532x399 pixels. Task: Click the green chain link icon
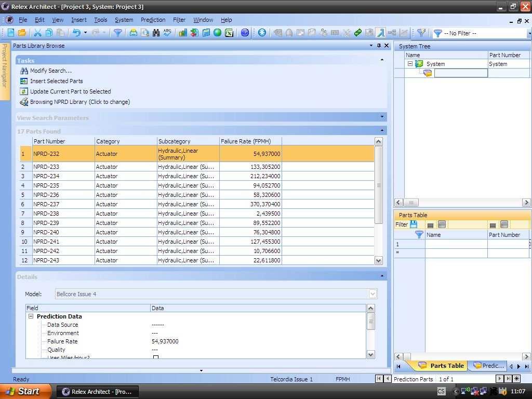[357, 33]
